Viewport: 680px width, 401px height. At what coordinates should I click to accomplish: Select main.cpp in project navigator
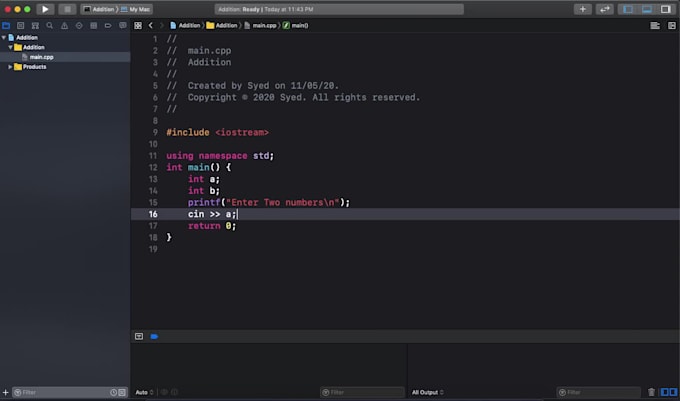coord(41,57)
